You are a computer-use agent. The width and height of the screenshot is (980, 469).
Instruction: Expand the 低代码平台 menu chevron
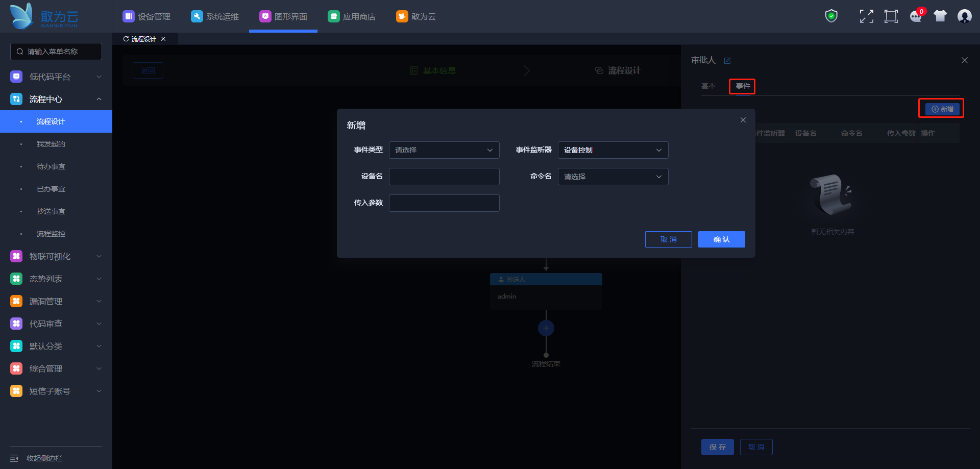(x=99, y=77)
